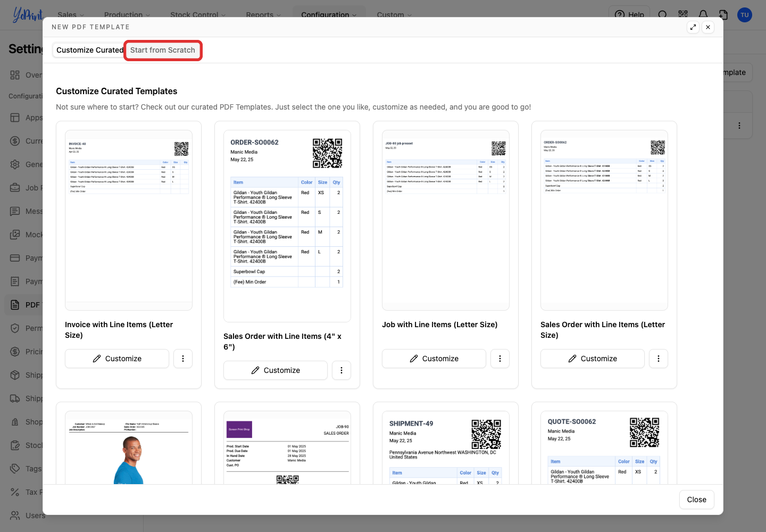Click the Messages icon in settings sidebar

tap(15, 211)
